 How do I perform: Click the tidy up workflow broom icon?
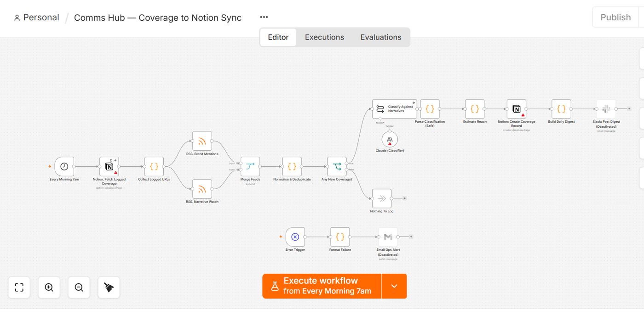109,288
